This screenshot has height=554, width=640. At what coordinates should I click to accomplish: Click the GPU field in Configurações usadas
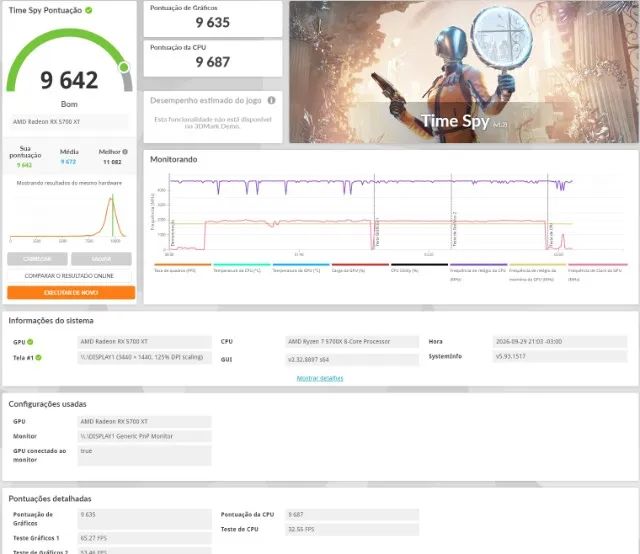(144, 421)
